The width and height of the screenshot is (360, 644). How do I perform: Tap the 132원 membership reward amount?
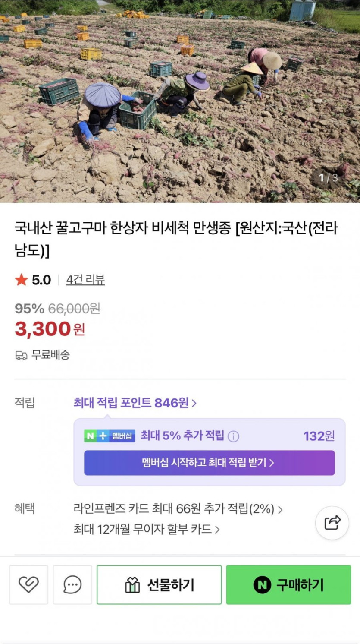coord(319,436)
